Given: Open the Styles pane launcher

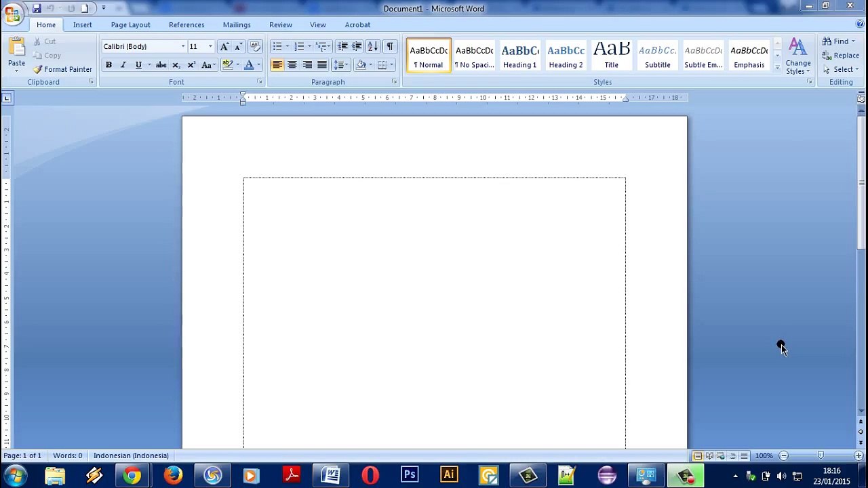Looking at the screenshot, I should [x=809, y=82].
